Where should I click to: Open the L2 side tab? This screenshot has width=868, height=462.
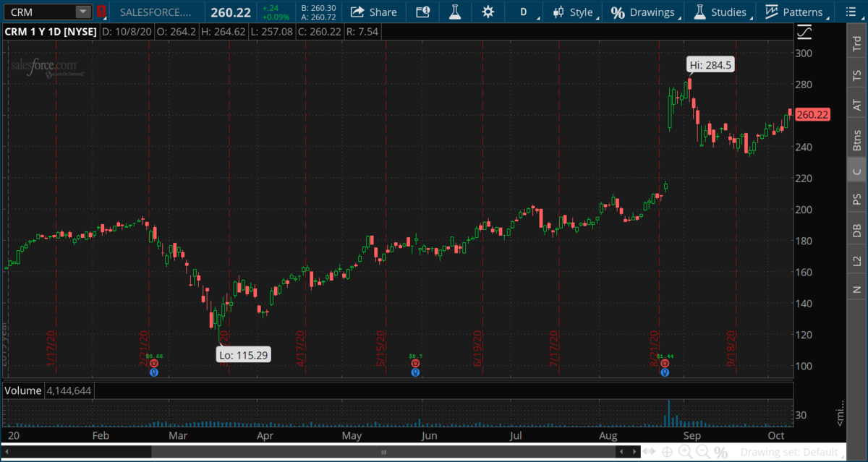[x=857, y=260]
